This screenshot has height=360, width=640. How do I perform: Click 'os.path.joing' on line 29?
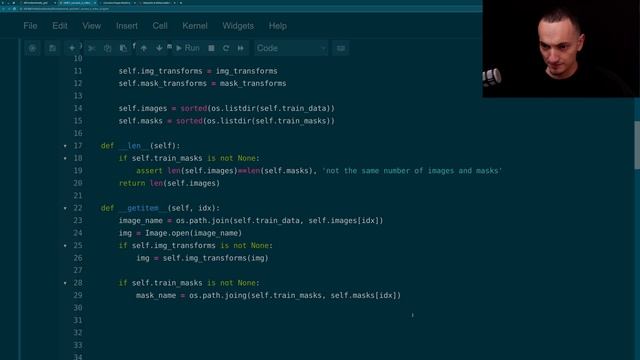[218, 295]
